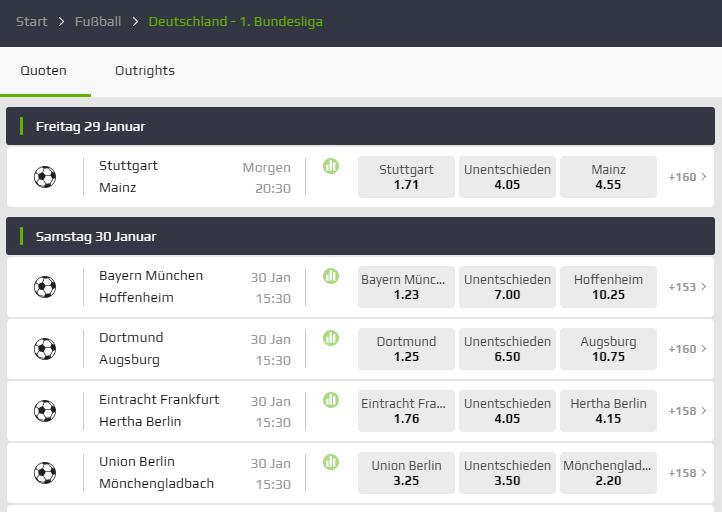Expand +153 markets for Bayern München

point(687,287)
